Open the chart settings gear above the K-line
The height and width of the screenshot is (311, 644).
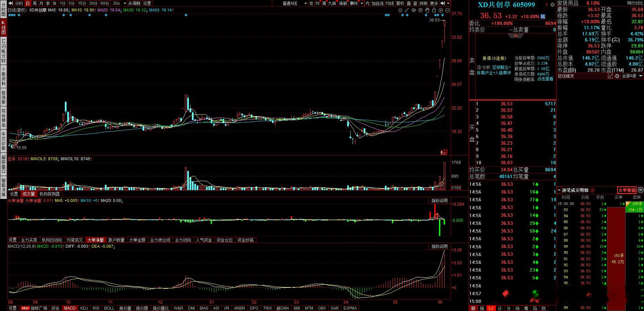click(400, 10)
